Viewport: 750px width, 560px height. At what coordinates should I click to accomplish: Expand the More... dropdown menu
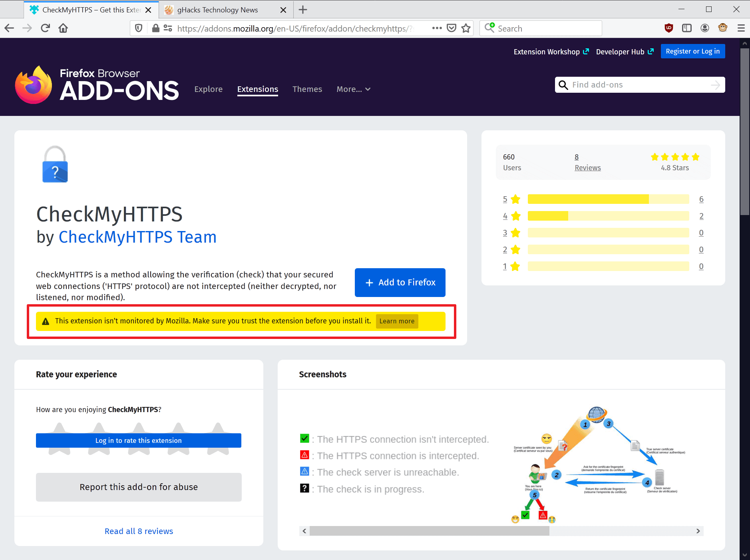coord(354,89)
